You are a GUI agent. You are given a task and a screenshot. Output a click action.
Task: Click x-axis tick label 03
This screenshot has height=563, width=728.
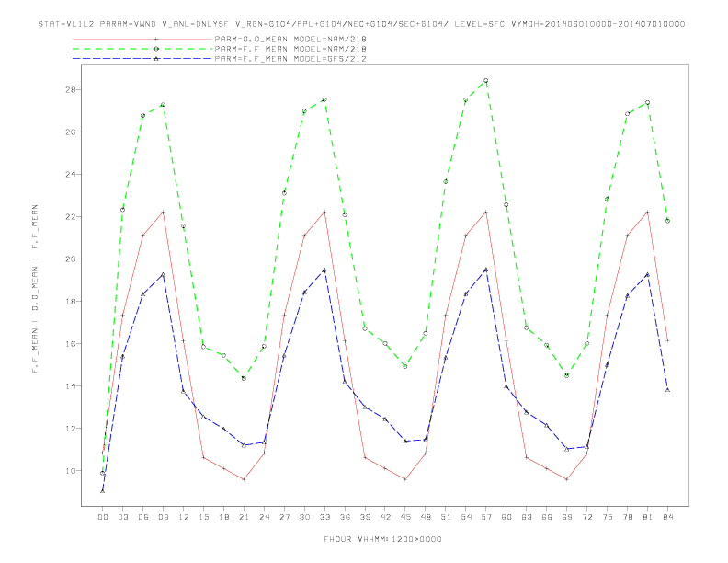(x=123, y=517)
